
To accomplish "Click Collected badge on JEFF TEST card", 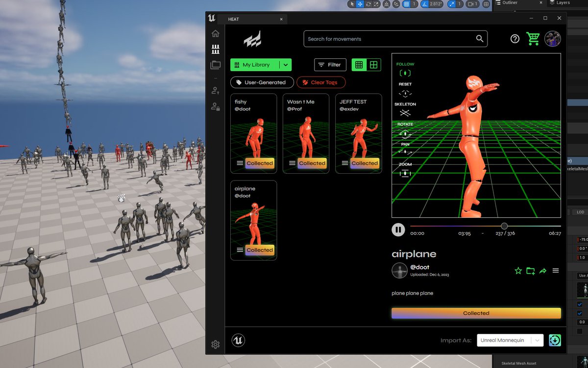I will (x=365, y=163).
